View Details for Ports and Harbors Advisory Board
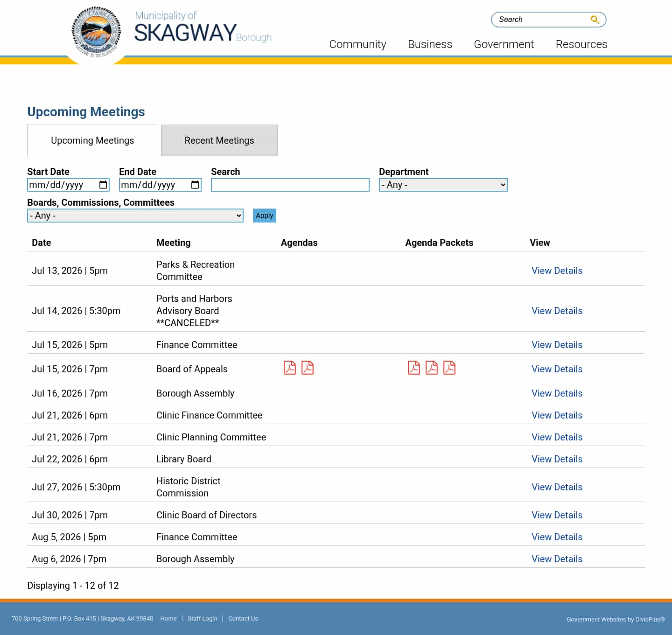 click(557, 311)
